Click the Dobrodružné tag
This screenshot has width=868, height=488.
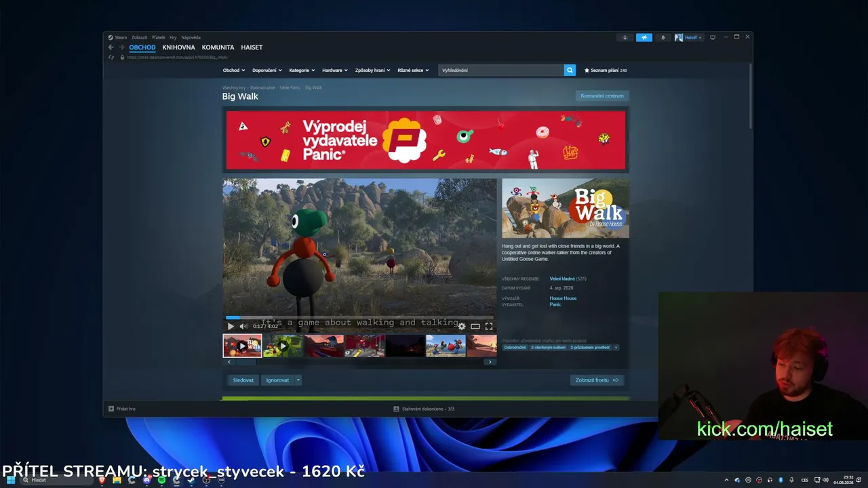(x=515, y=347)
